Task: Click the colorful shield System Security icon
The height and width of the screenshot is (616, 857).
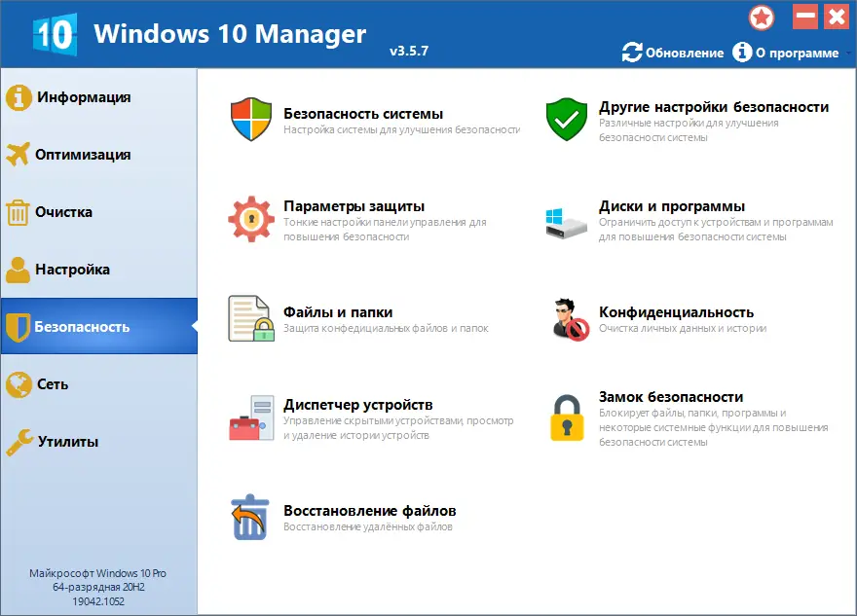Action: pos(251,120)
